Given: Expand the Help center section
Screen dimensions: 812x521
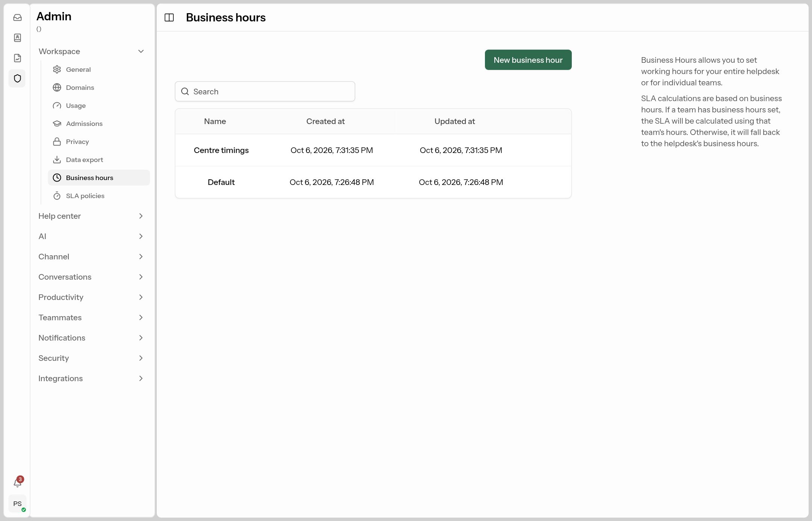Looking at the screenshot, I should tap(92, 216).
